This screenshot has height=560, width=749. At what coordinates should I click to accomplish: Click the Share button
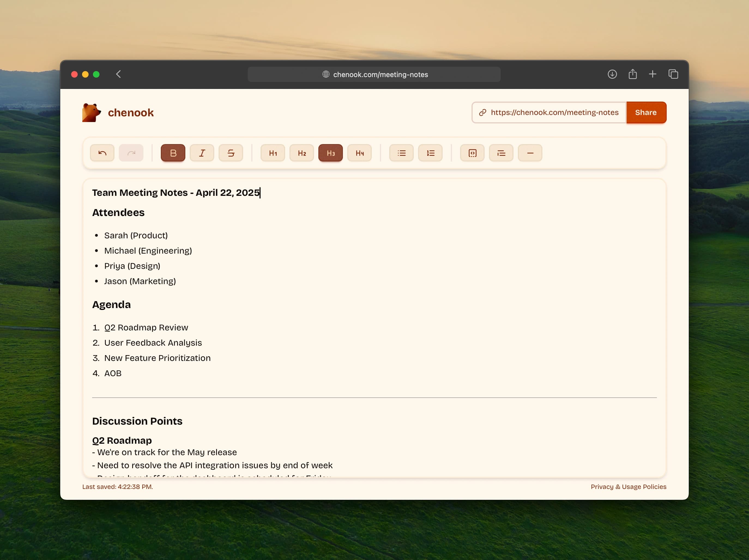646,112
